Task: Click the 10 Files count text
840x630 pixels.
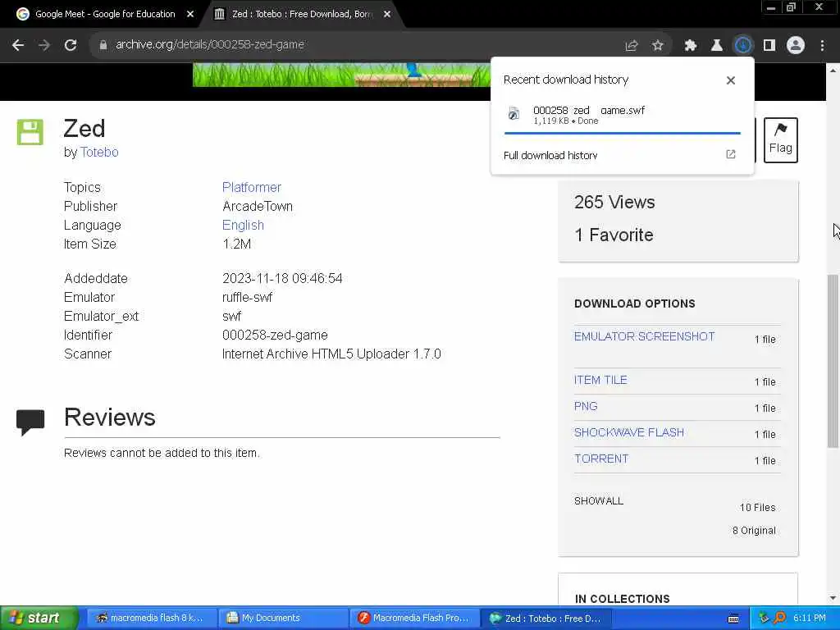Action: 757,508
